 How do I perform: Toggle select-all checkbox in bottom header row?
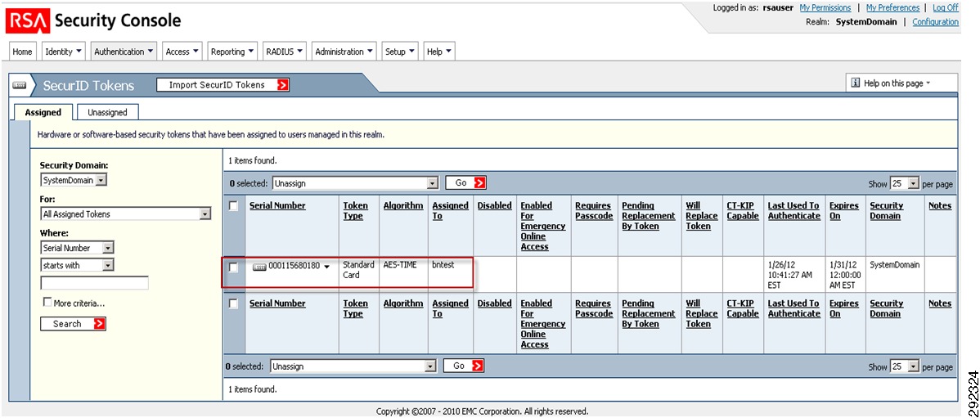[x=234, y=303]
